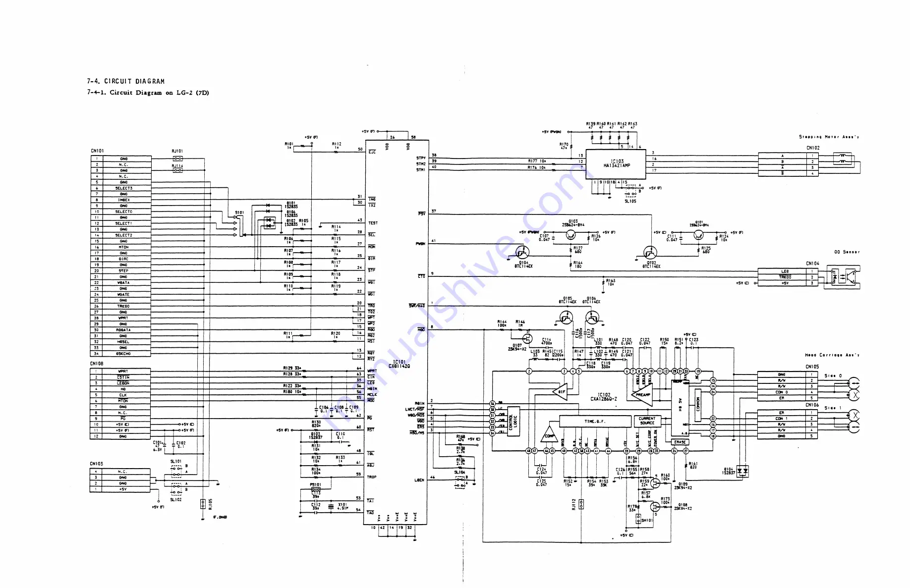Viewport: 910px width, 588px height.
Task: Click the INDEX row in CN101
Action: [121, 200]
